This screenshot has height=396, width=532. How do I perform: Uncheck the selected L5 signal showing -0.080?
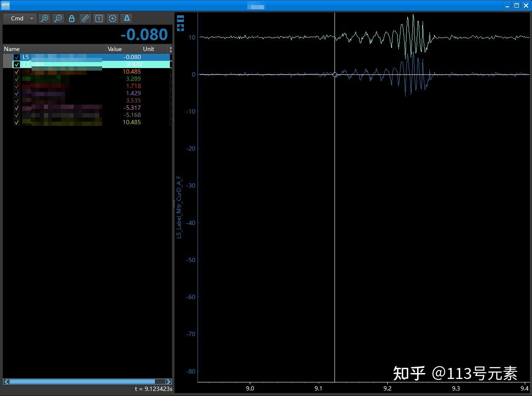click(x=16, y=57)
